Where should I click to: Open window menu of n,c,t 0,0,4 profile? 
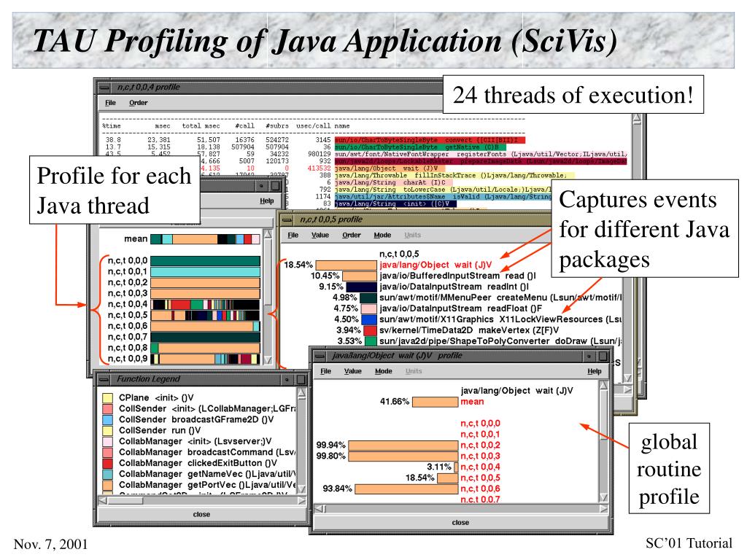[105, 87]
